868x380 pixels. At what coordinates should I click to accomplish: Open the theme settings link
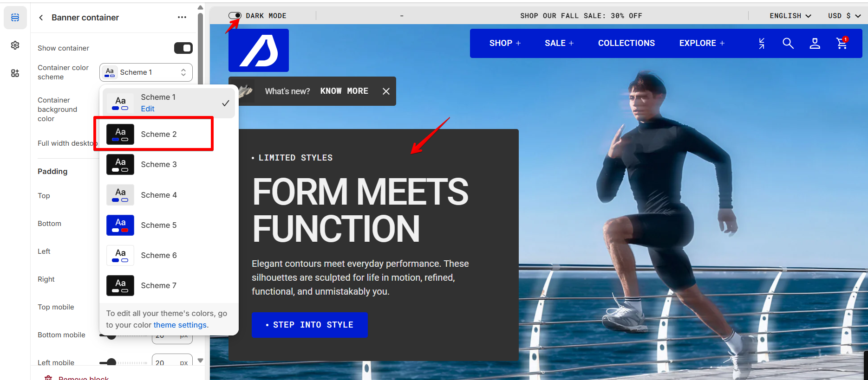click(180, 325)
